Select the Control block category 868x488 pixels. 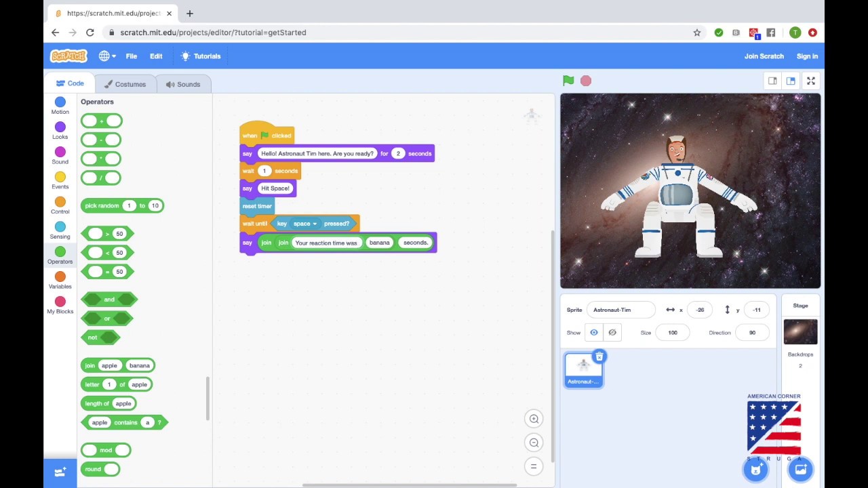coord(60,205)
